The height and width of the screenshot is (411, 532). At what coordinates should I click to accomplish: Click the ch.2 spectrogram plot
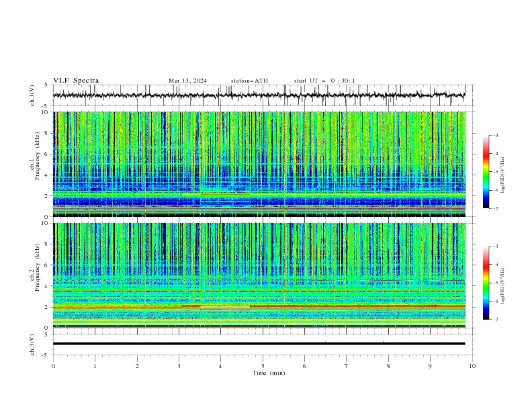(x=259, y=275)
